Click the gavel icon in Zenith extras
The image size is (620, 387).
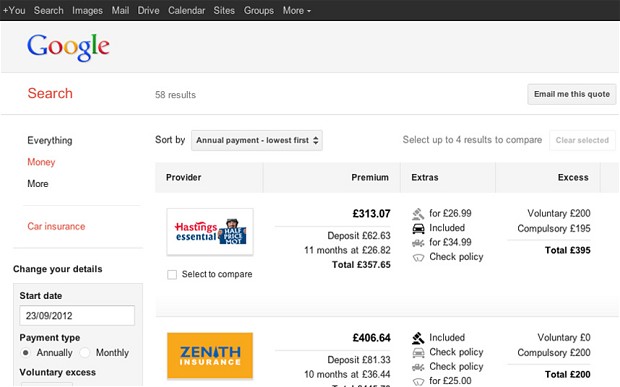(418, 338)
